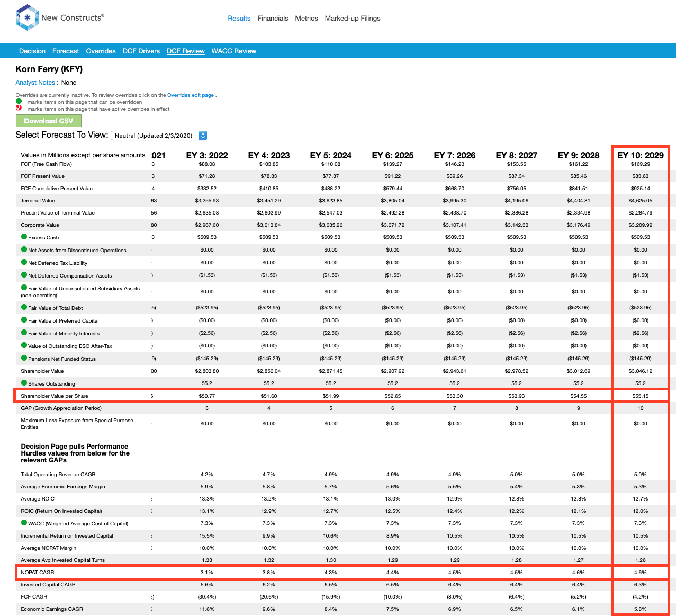Viewport: 676px width, 616px height.
Task: Click GAP (Growth Appreciation Period) row label
Action: [61, 408]
